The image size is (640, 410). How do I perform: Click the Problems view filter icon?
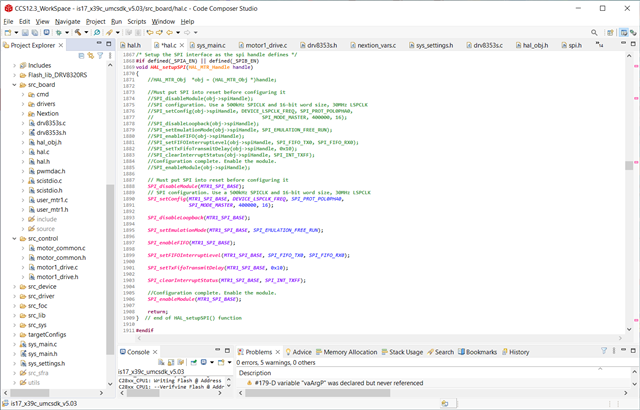pos(604,350)
